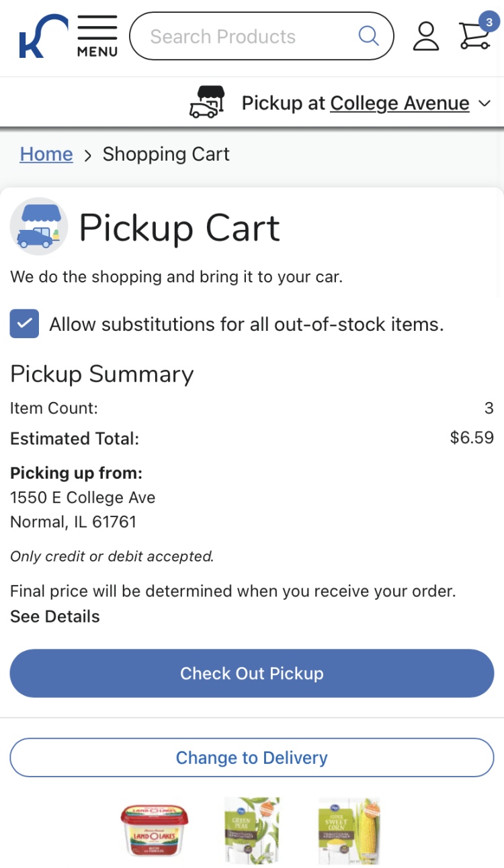Open the shopping cart icon
Viewport: 504px width, 868px height.
pos(473,38)
